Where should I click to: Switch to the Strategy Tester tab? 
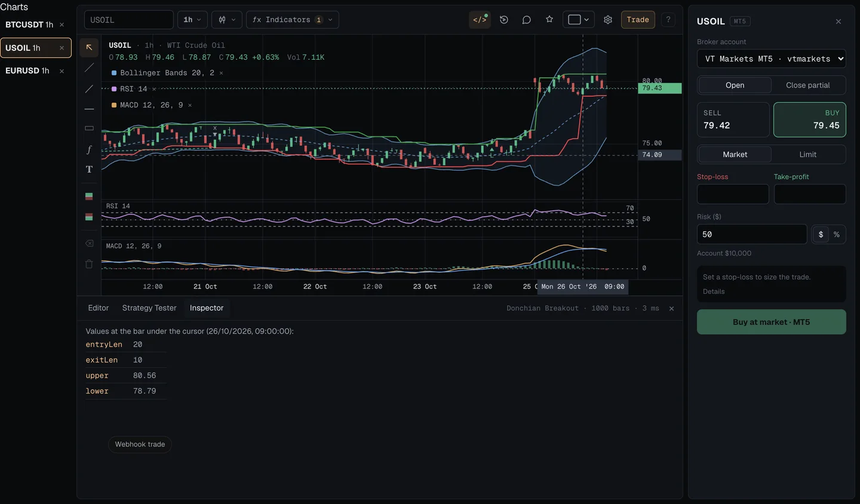[149, 308]
